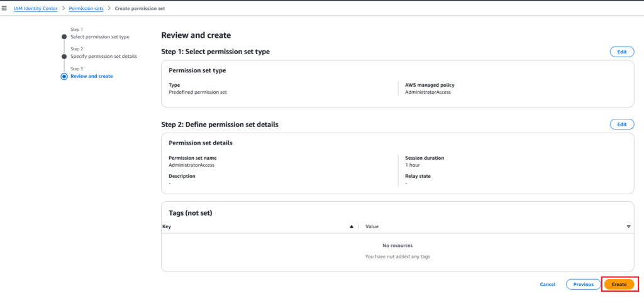Click 'Permission set type' panel heading
Screen dimensions: 644x298
point(197,70)
